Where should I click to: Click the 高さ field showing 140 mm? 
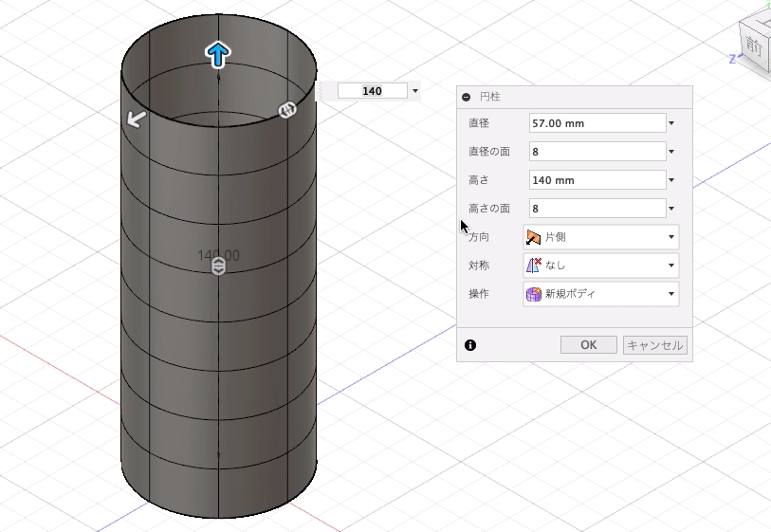tap(597, 180)
